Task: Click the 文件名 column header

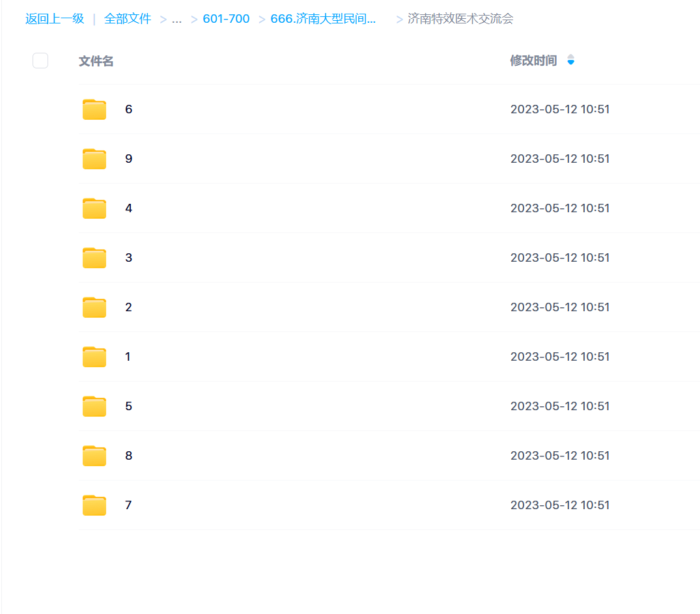Action: pos(96,61)
